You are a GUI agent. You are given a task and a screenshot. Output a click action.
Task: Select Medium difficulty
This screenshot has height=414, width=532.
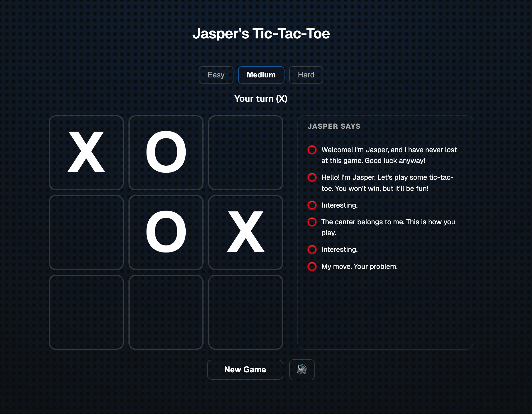pyautogui.click(x=261, y=75)
